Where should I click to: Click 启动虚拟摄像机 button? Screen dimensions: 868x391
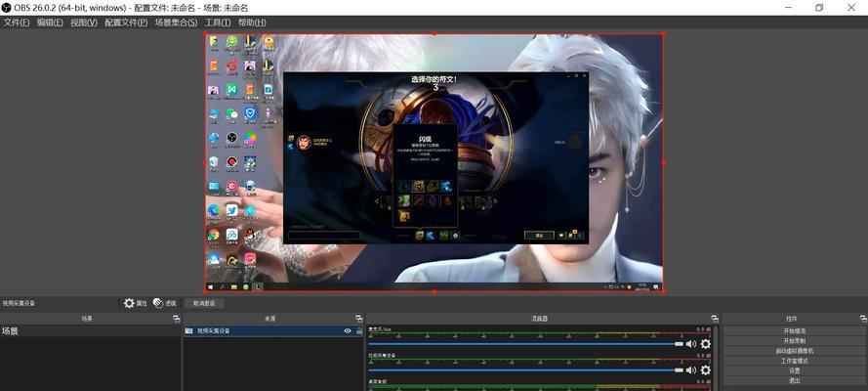click(x=795, y=351)
